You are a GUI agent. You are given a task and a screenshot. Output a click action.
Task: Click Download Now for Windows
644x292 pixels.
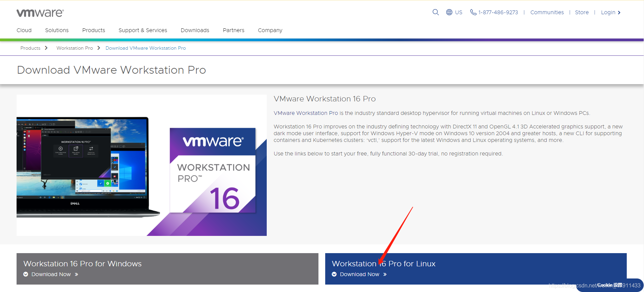(x=51, y=274)
